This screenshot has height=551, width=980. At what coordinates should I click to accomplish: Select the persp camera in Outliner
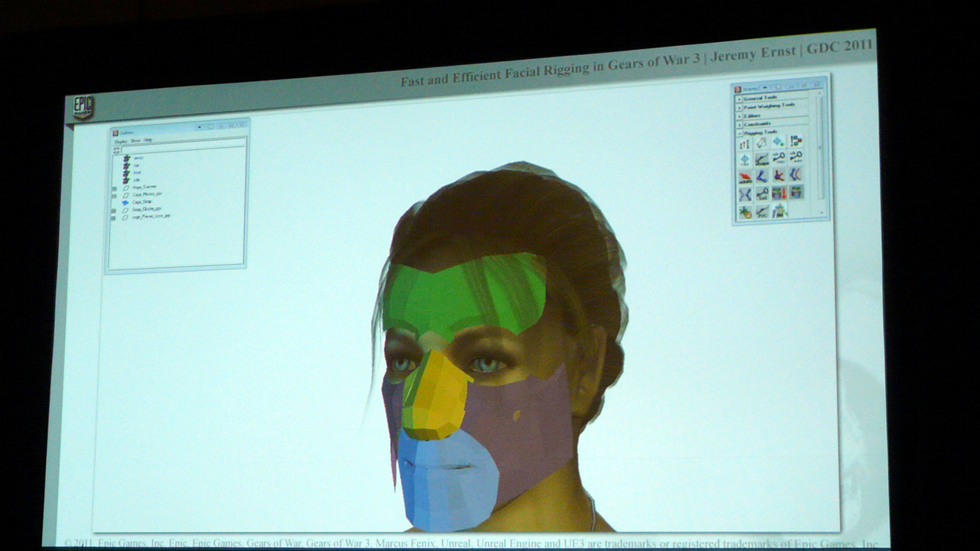point(138,158)
